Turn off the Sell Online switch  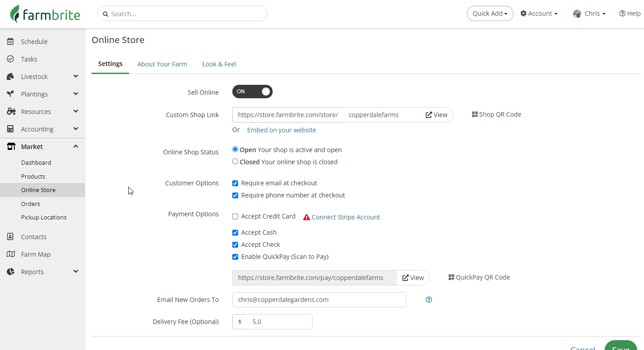252,92
